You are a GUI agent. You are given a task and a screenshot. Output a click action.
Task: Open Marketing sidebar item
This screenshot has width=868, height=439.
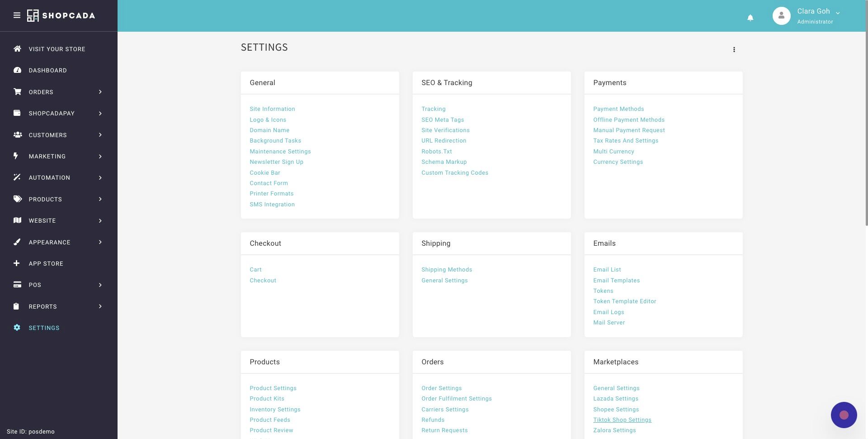47,156
